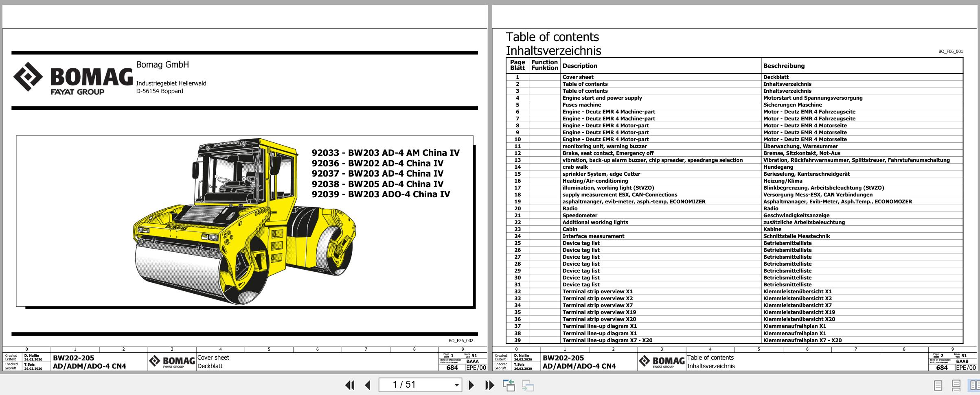
Task: Click the 92038 - BW205 AD-4 model line
Action: [x=377, y=184]
